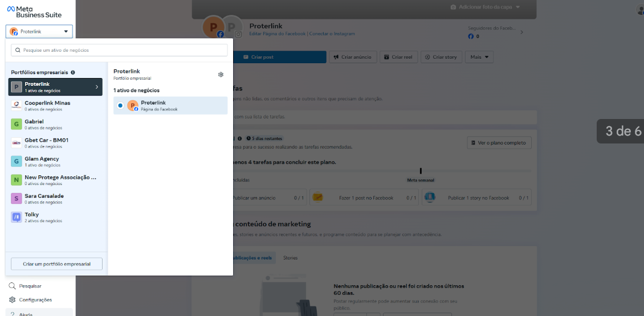The height and width of the screenshot is (316, 644).
Task: Switch to the Stories tab
Action: pyautogui.click(x=291, y=258)
